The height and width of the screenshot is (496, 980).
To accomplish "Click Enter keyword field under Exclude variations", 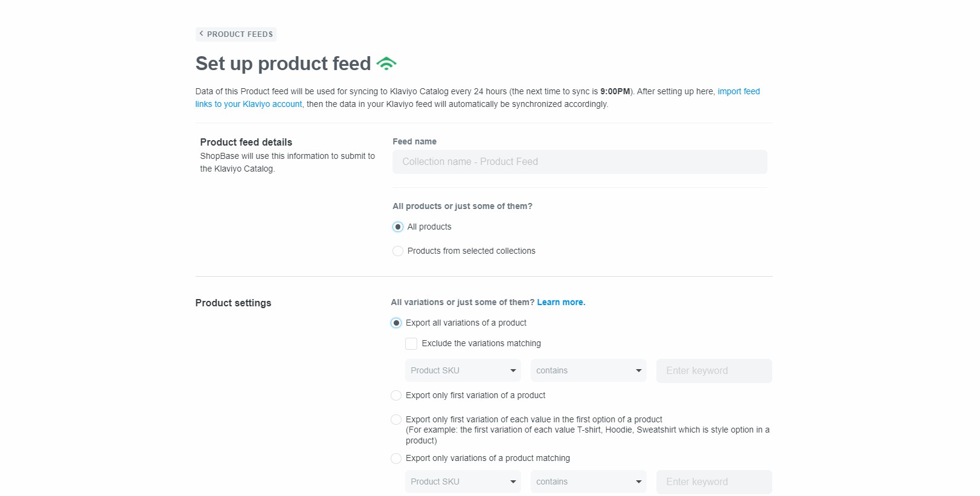I will pyautogui.click(x=714, y=371).
